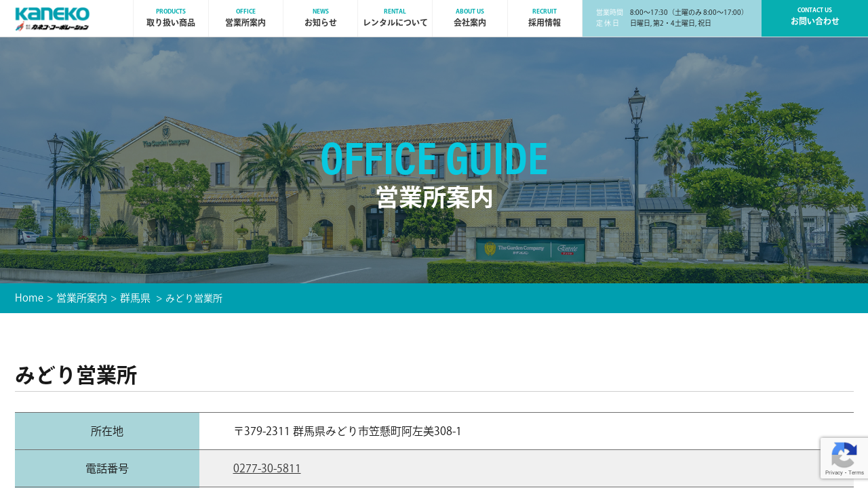The height and width of the screenshot is (488, 868).
Task: Click the OFFICE GUIDE hero banner title
Action: pos(434,159)
